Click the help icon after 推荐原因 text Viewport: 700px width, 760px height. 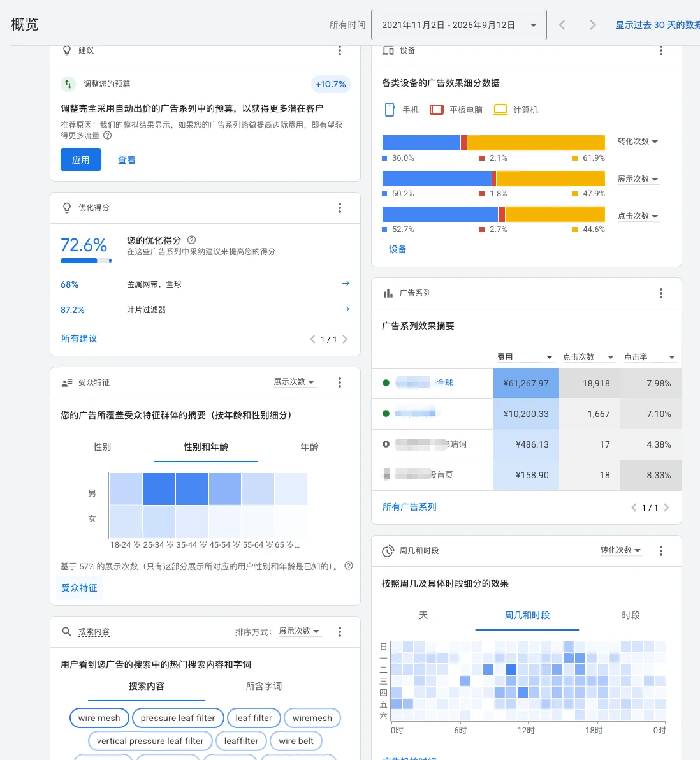[108, 136]
